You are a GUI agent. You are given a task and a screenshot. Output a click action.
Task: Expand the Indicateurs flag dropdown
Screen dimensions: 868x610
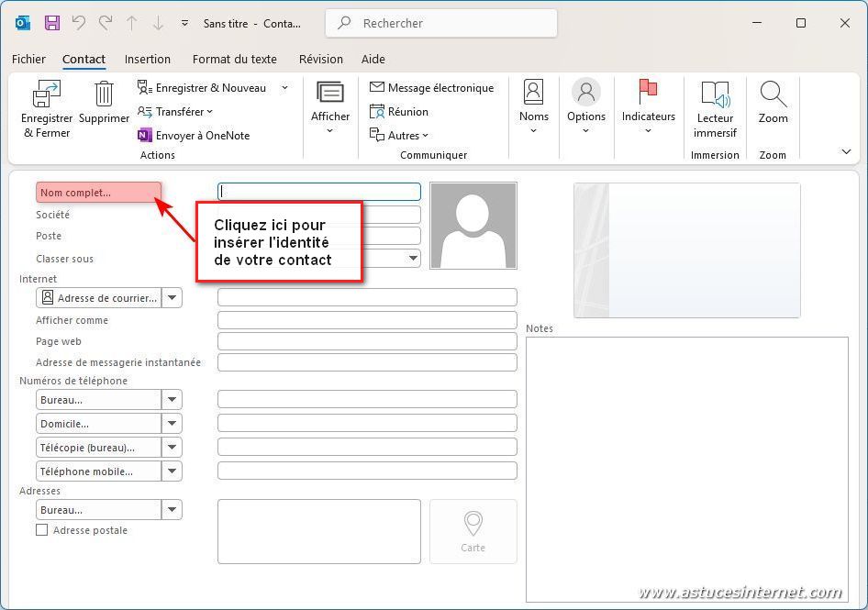[648, 130]
